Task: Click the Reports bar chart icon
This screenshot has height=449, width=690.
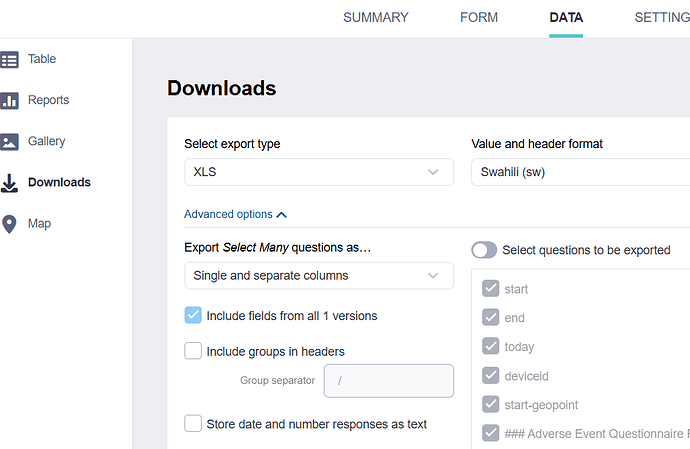Action: click(9, 100)
